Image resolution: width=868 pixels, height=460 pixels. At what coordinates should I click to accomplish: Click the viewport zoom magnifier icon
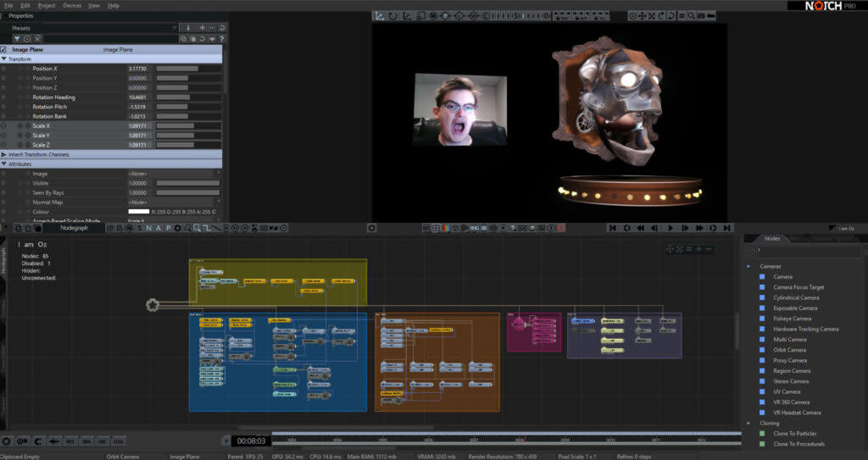pos(692,15)
